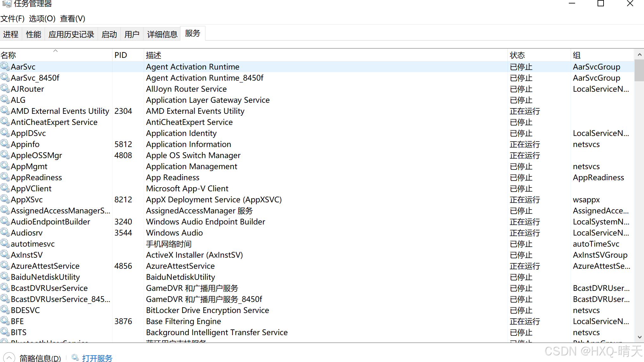Image resolution: width=644 pixels, height=362 pixels.
Task: Collapse to fewer details with round arrow button
Action: pos(9,358)
